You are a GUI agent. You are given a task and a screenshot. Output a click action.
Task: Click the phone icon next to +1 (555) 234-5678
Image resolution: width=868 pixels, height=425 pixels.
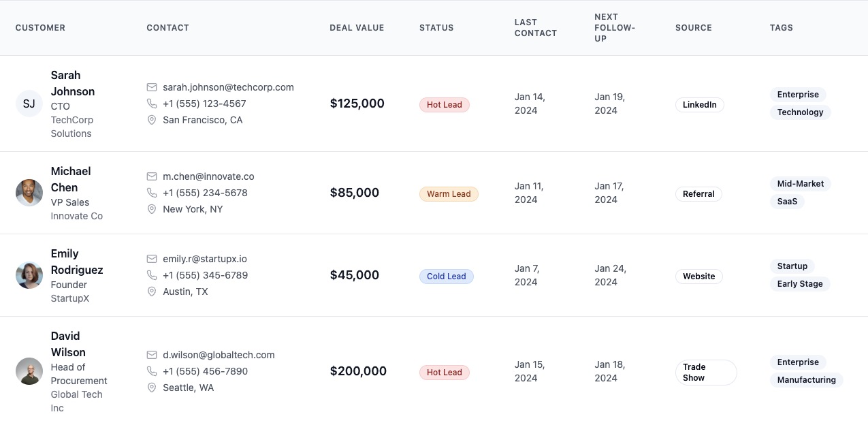coord(152,193)
